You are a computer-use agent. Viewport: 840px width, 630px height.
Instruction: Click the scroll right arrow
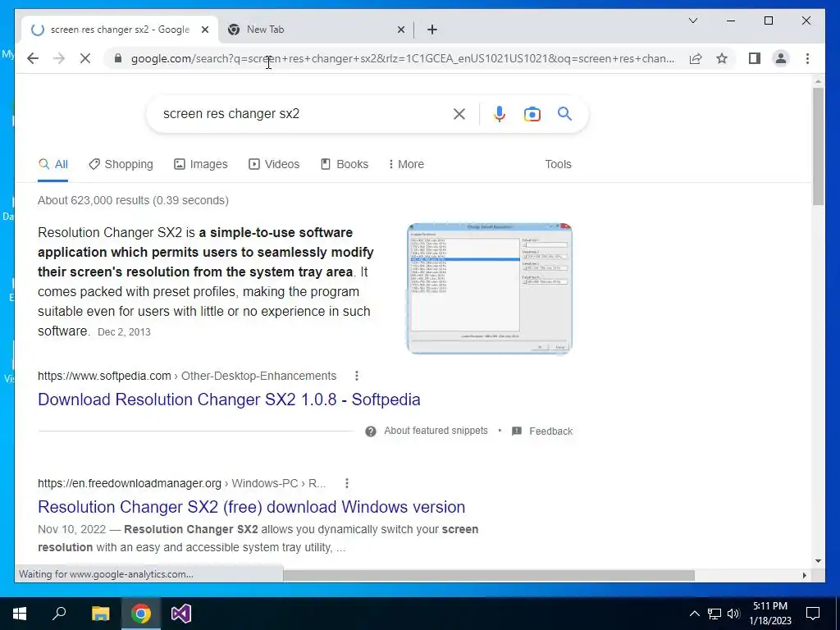pyautogui.click(x=804, y=575)
